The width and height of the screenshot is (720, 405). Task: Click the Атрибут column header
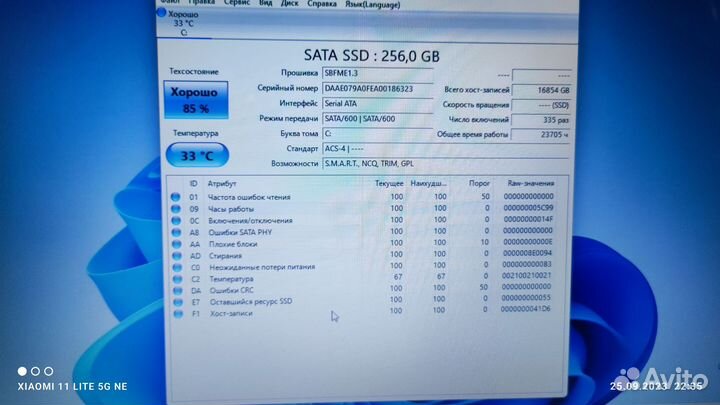[x=222, y=183]
